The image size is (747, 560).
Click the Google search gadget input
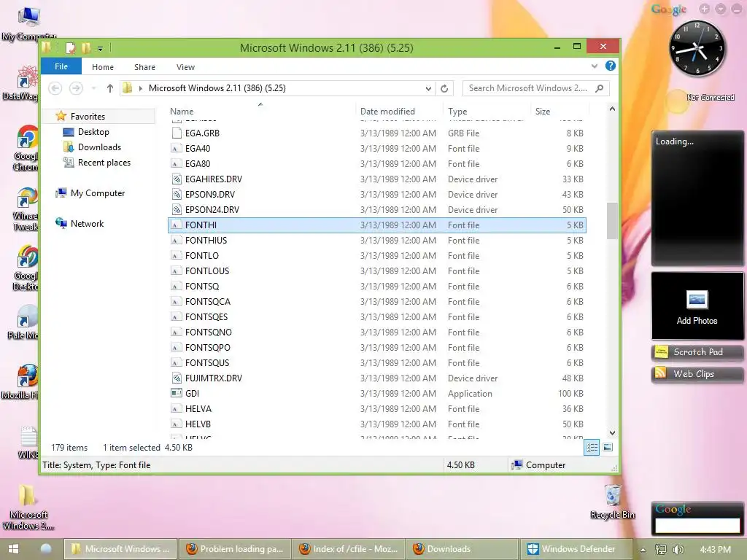click(x=697, y=526)
